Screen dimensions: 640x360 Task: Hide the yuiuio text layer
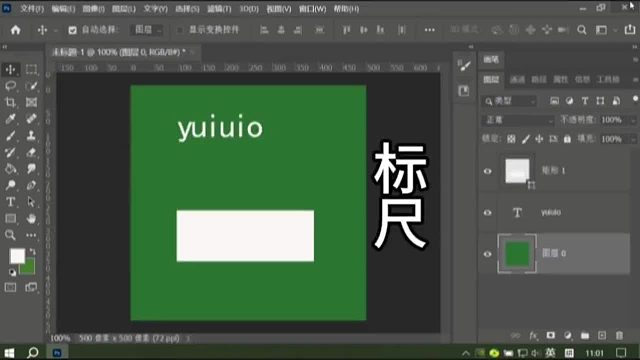point(487,213)
